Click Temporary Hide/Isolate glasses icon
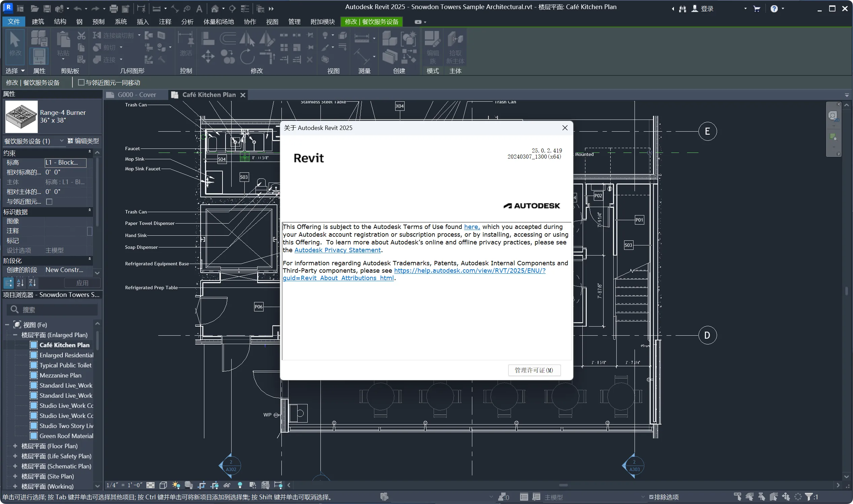 (227, 485)
